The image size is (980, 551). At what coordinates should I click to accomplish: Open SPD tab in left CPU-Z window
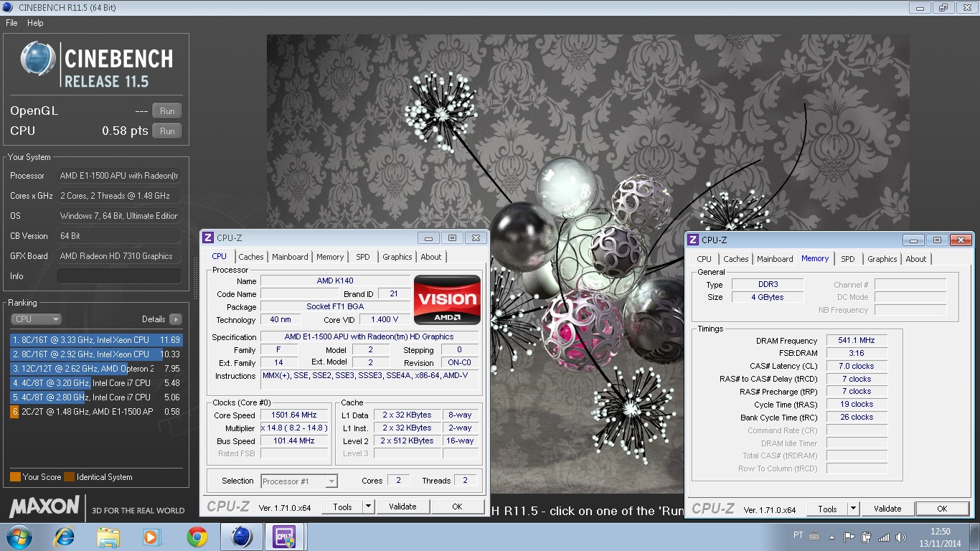pos(363,257)
